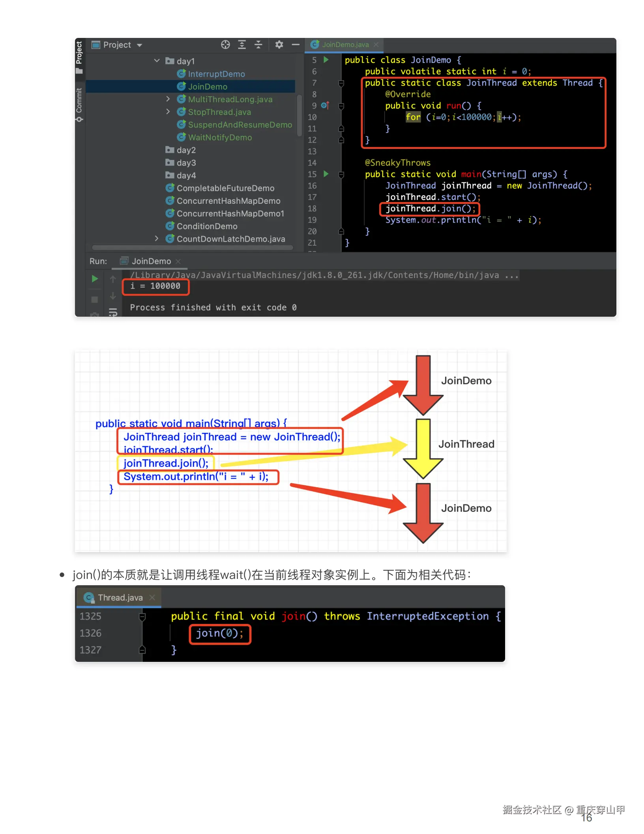Viewport: 644px width, 834px height.
Task: Click InterruptedException in Thread.java
Action: pyautogui.click(x=428, y=616)
